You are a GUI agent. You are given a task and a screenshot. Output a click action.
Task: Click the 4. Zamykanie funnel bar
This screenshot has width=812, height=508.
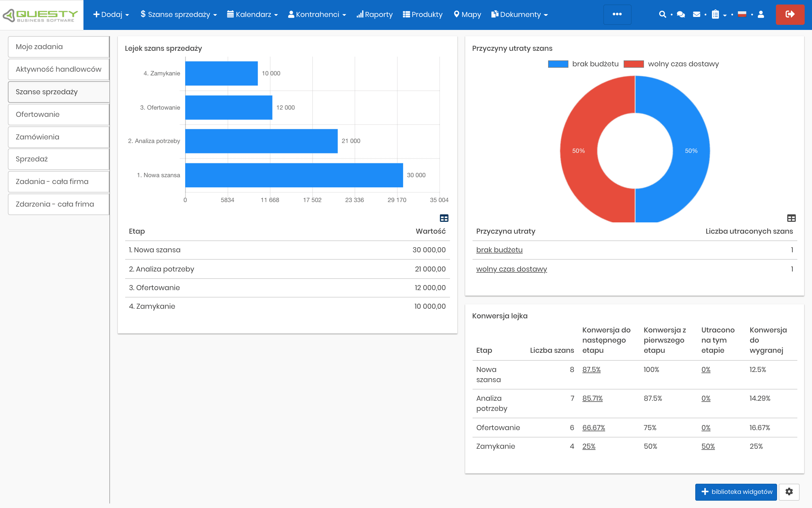click(221, 73)
